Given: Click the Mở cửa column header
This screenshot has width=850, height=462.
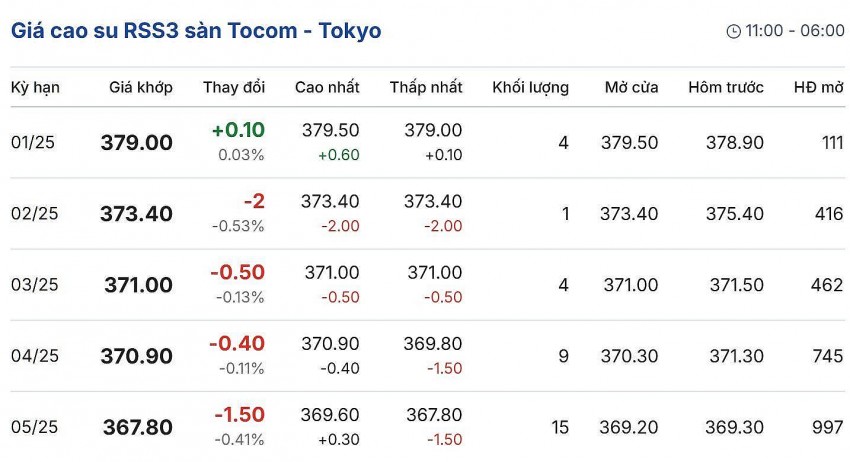Looking at the screenshot, I should pos(631,88).
